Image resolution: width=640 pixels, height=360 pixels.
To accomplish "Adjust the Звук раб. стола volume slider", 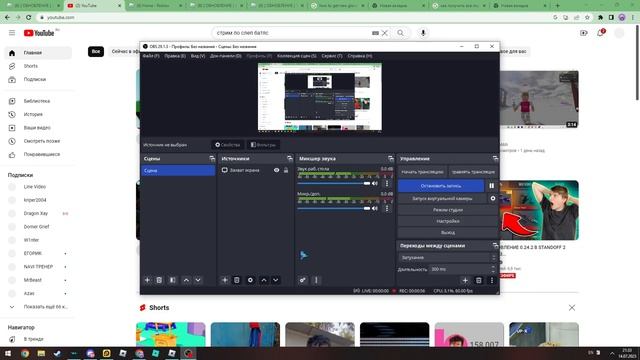I will click(333, 184).
